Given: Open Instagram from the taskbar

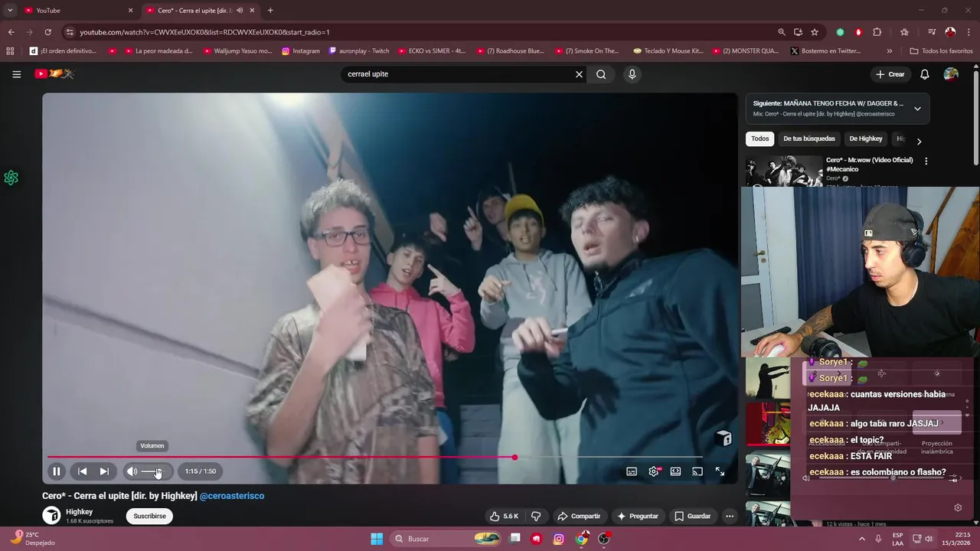Looking at the screenshot, I should click(x=559, y=539).
